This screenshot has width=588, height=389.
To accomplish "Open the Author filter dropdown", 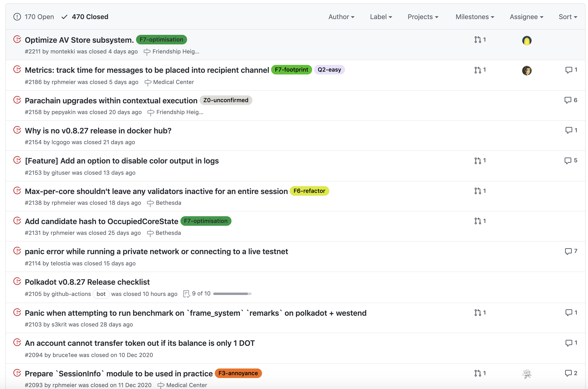I will point(341,17).
